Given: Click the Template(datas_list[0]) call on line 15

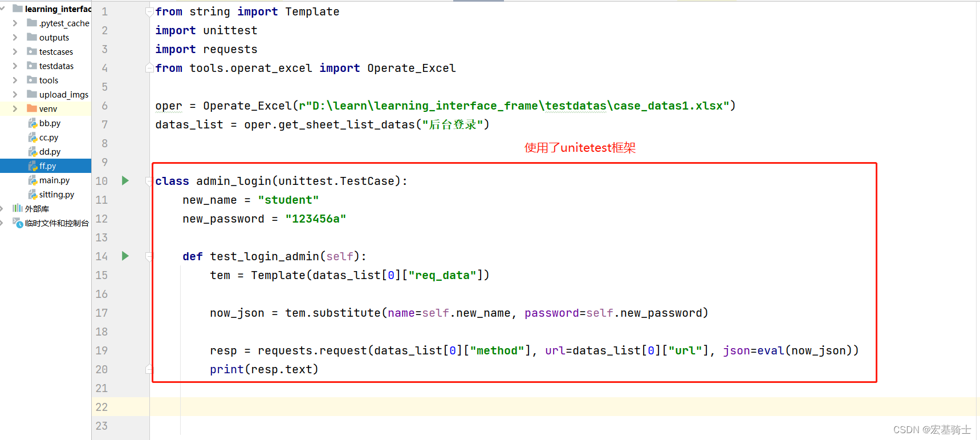Looking at the screenshot, I should tap(370, 275).
